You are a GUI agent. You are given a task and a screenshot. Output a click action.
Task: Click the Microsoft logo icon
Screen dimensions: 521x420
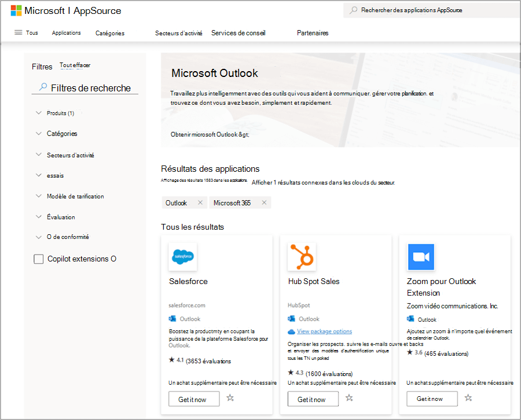point(16,10)
